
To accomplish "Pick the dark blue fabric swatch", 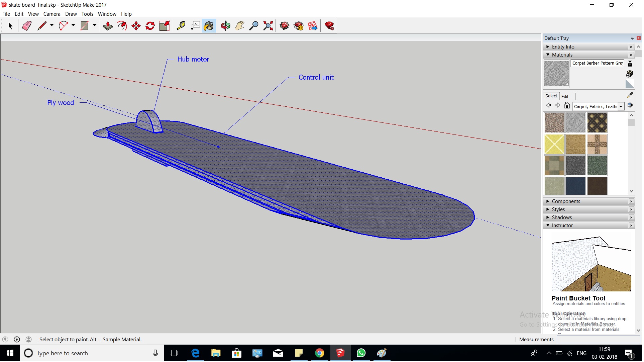I will tap(576, 186).
